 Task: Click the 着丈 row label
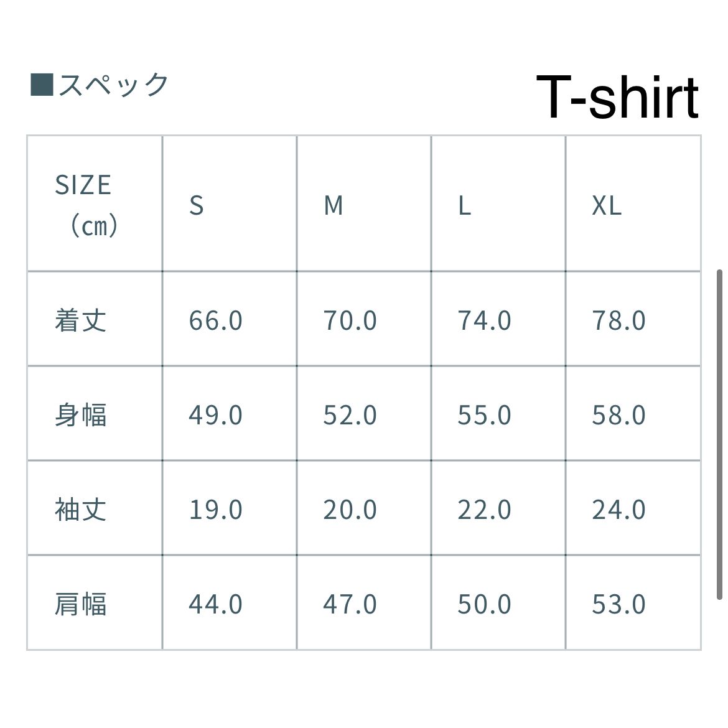[x=81, y=320]
